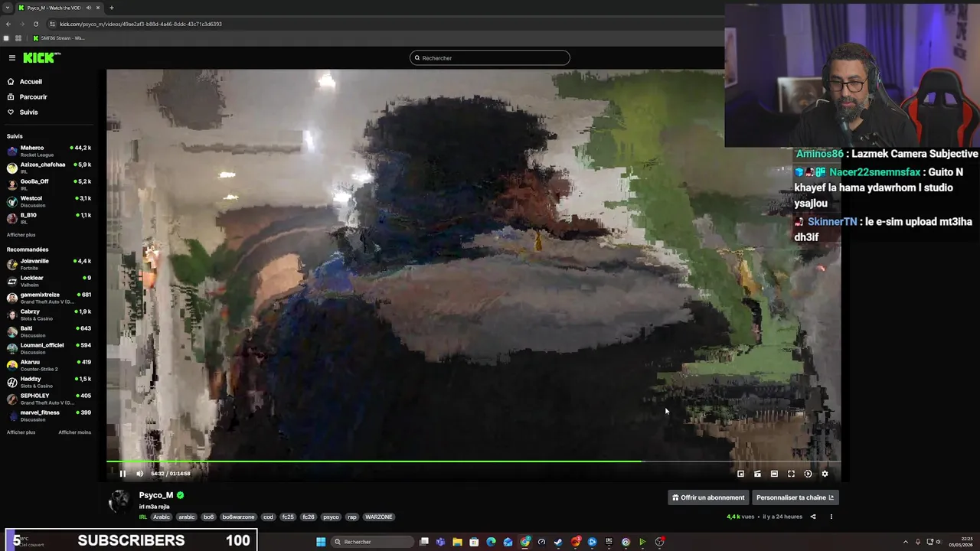Toggle fullscreen mode in the video player

click(x=791, y=474)
